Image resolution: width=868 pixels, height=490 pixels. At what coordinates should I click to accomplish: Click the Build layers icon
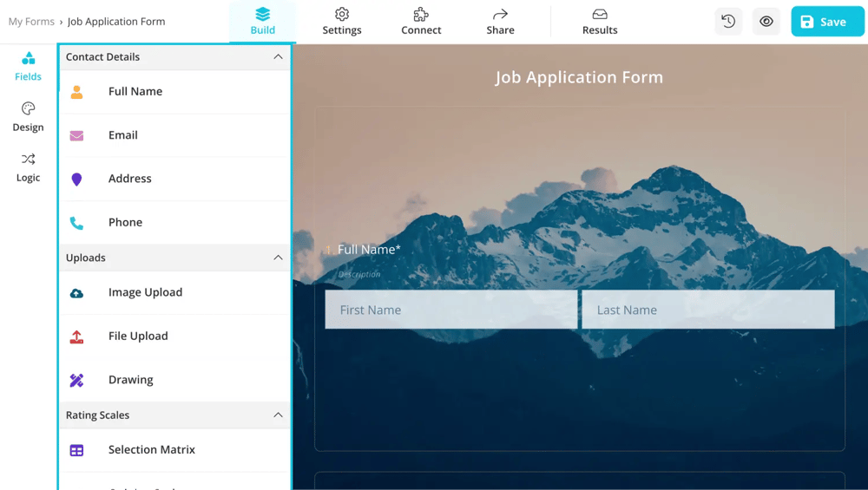click(262, 14)
